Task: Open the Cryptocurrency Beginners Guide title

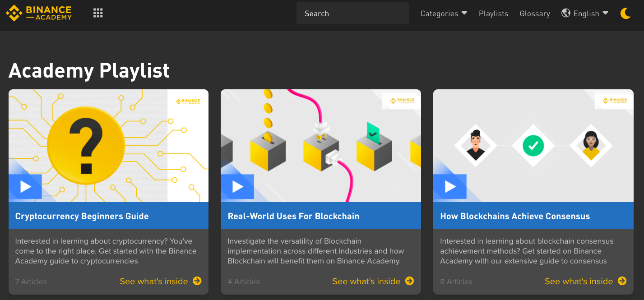Action: (x=82, y=216)
